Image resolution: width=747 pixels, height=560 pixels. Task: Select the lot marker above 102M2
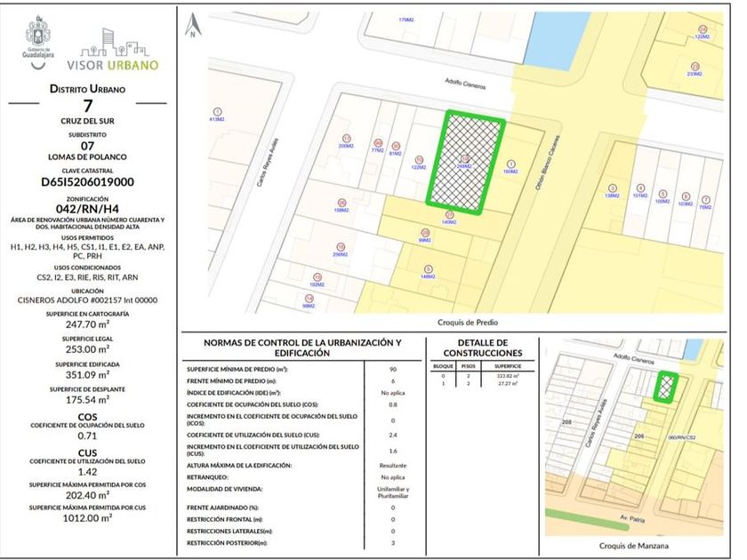click(x=317, y=277)
